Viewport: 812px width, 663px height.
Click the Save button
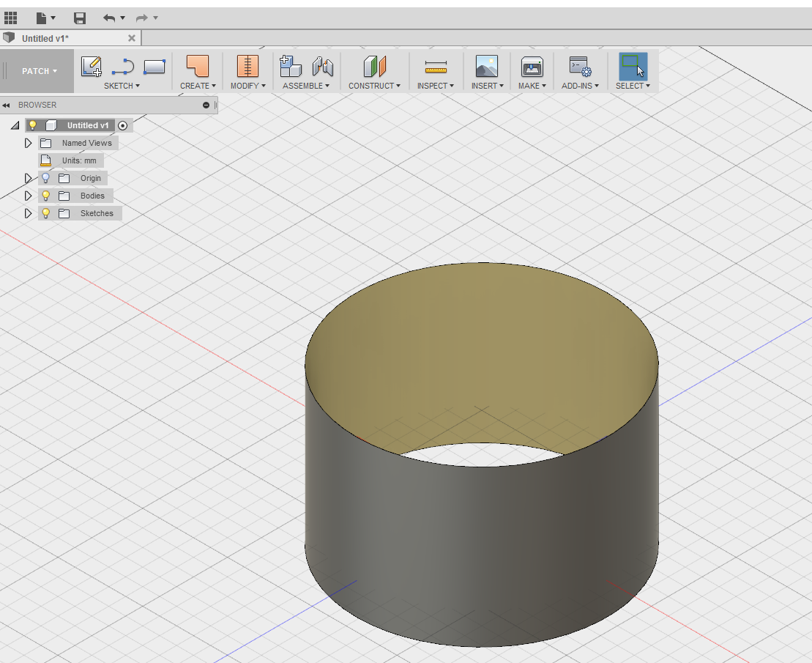79,18
